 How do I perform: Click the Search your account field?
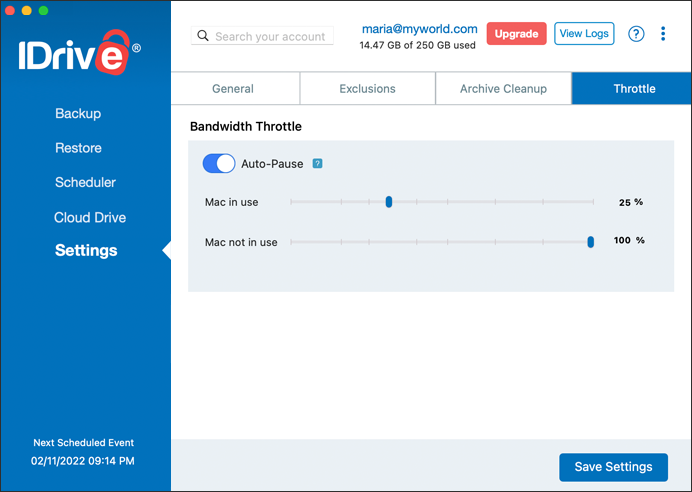[262, 36]
